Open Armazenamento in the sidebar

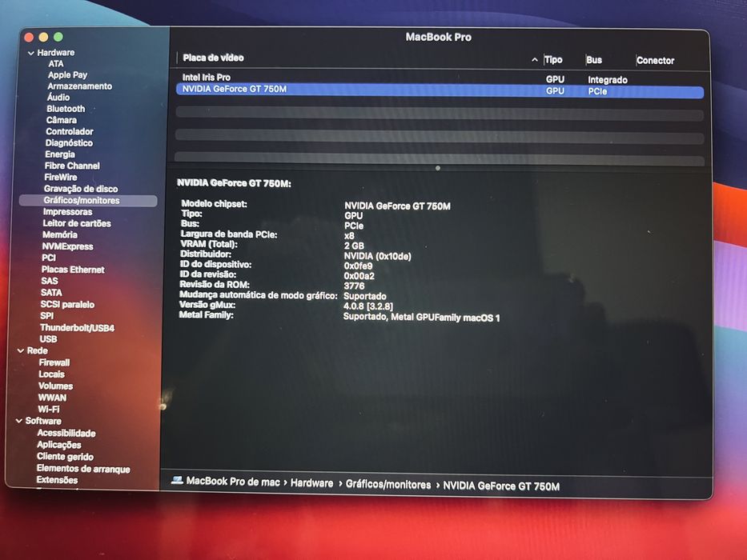(x=79, y=86)
